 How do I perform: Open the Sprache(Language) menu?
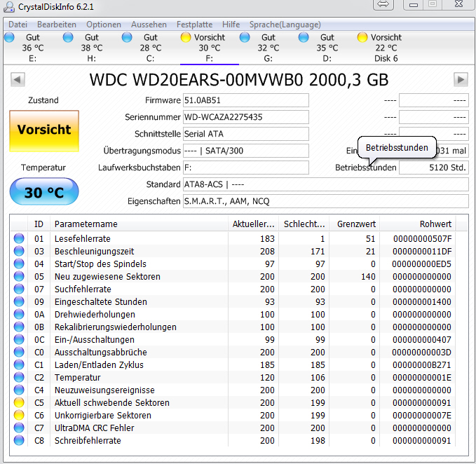tap(285, 25)
